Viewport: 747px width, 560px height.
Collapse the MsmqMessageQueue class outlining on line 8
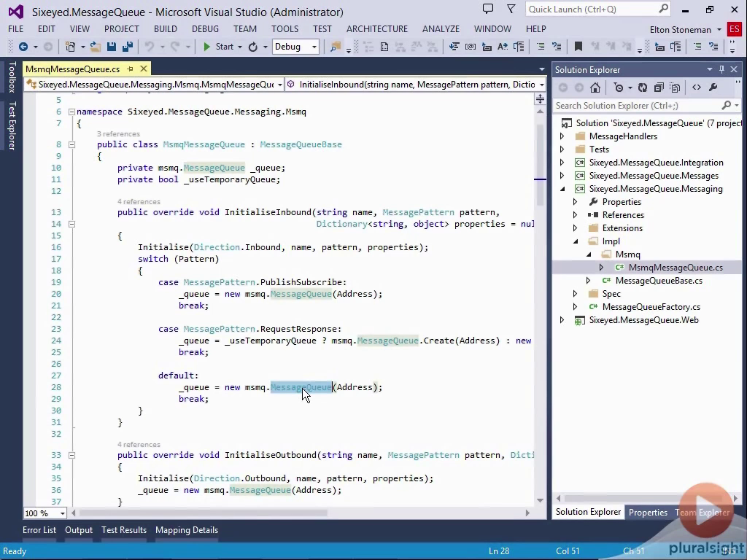(71, 144)
